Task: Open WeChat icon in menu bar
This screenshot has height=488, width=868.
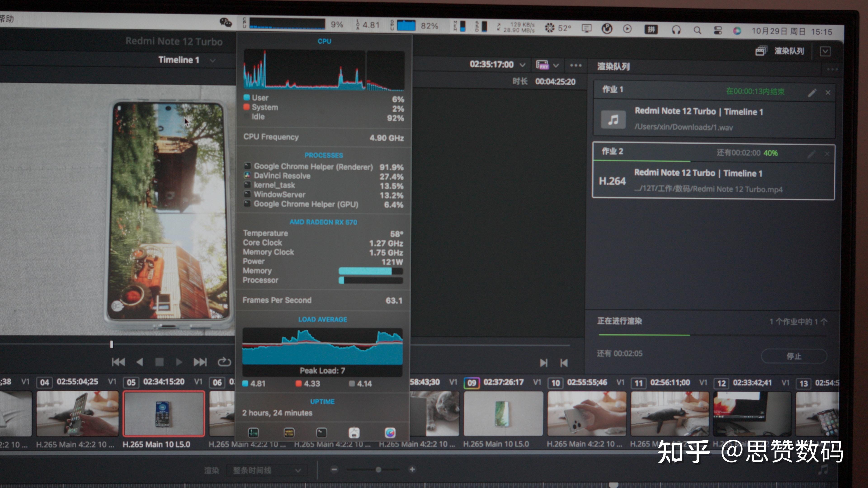Action: click(225, 23)
